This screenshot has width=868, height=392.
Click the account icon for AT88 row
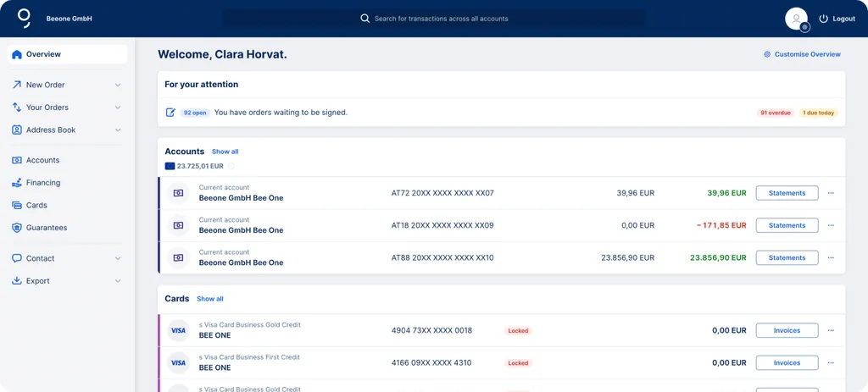click(x=178, y=257)
